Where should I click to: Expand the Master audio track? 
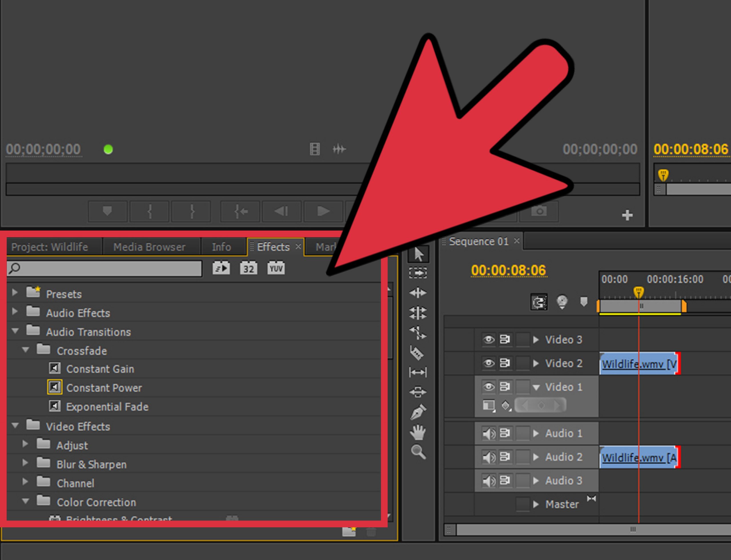(536, 504)
